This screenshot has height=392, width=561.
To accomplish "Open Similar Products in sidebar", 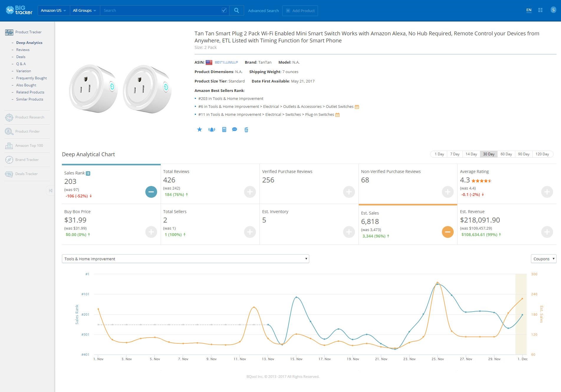I will (29, 99).
